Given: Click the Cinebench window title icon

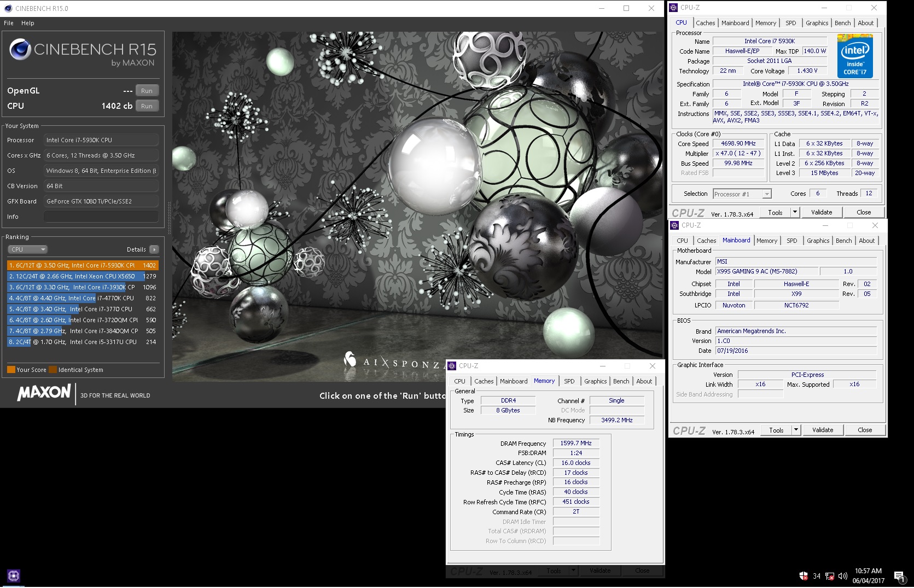Looking at the screenshot, I should coord(8,8).
